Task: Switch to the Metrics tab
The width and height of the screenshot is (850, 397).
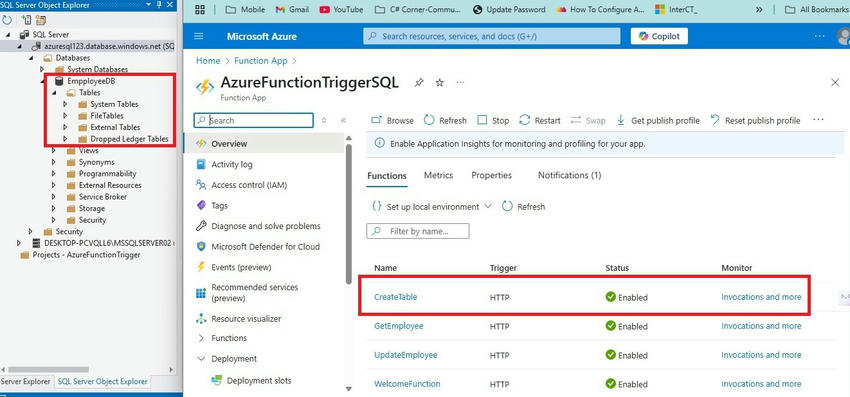Action: click(x=439, y=175)
